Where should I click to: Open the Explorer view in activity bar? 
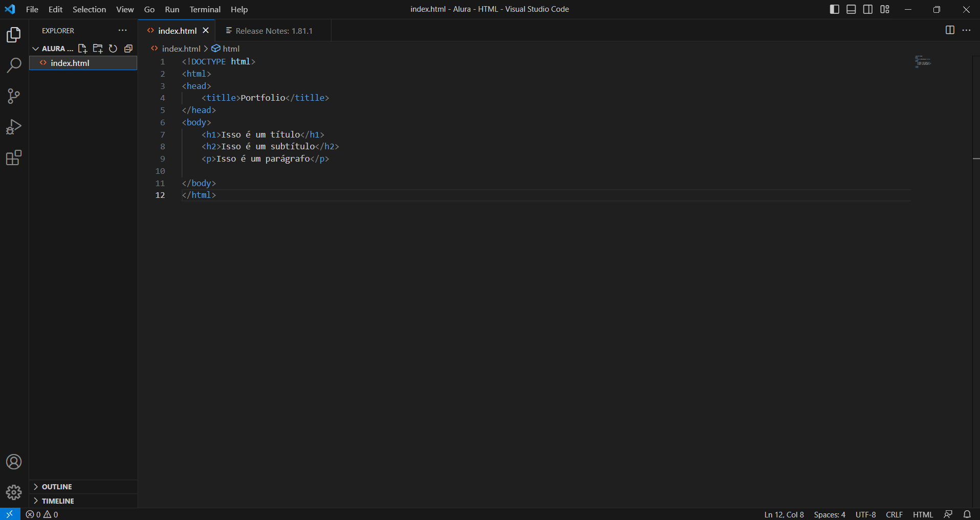[x=14, y=35]
